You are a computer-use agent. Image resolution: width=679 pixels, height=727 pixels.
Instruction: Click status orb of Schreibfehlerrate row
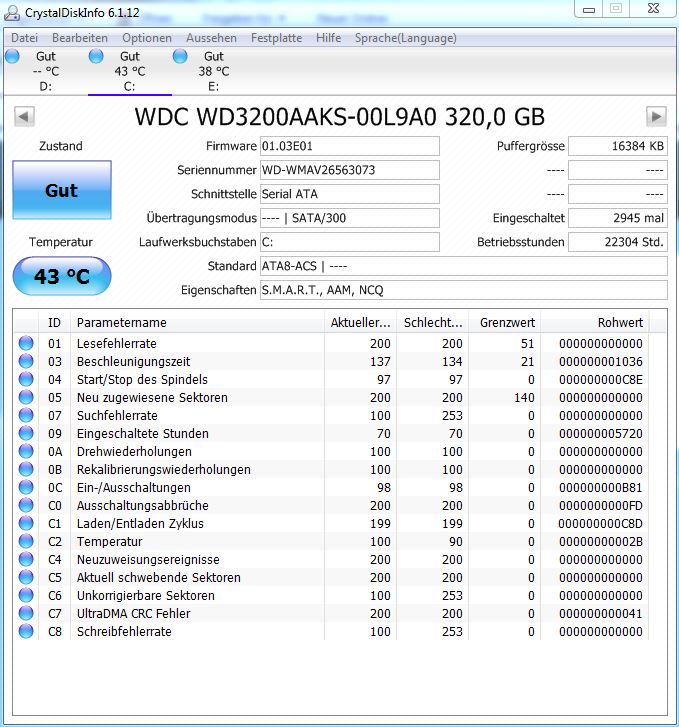pyautogui.click(x=26, y=631)
